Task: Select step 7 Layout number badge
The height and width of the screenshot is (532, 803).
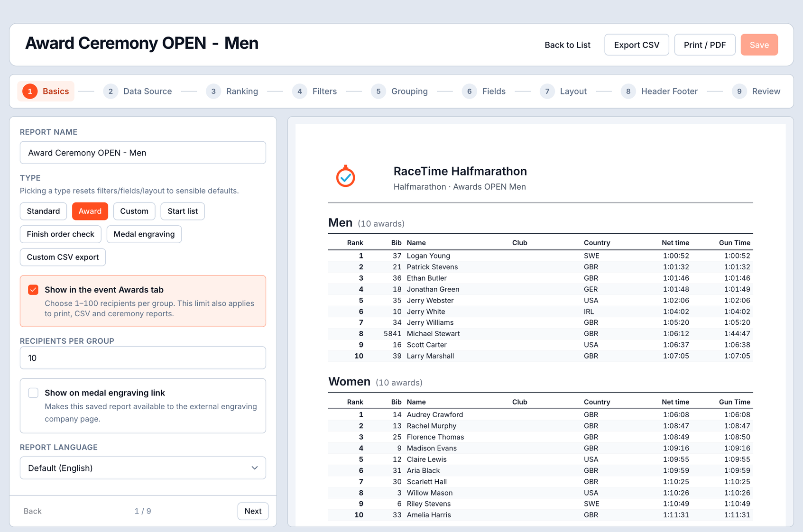Action: click(547, 91)
